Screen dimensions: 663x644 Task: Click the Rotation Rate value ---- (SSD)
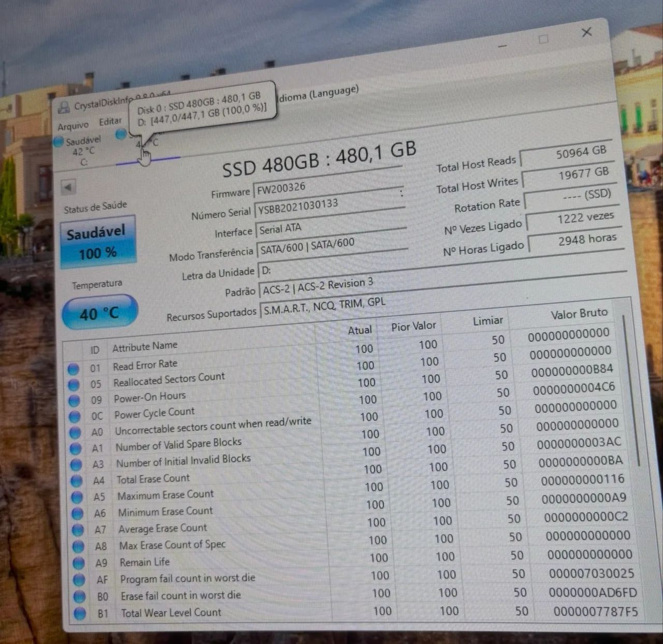(x=571, y=196)
